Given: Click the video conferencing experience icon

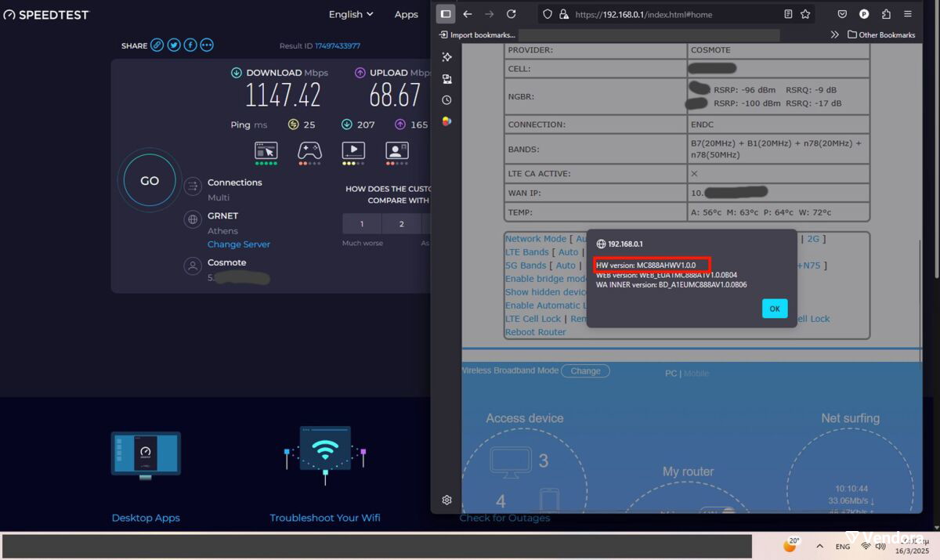Looking at the screenshot, I should pos(397,150).
